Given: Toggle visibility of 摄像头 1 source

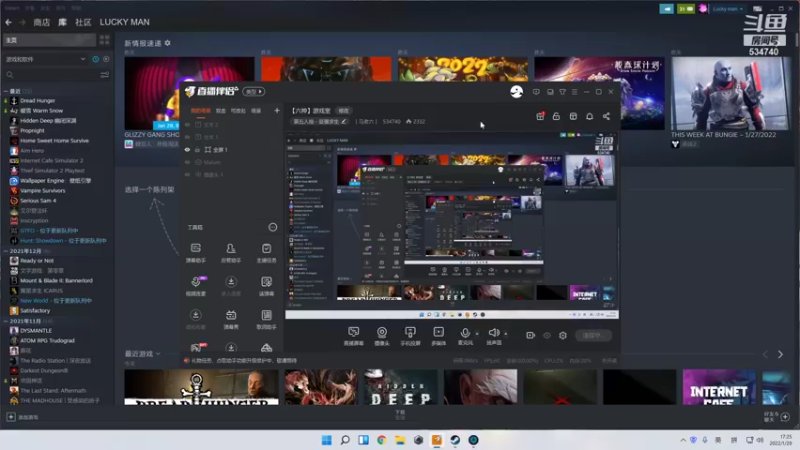Looking at the screenshot, I should click(x=187, y=174).
